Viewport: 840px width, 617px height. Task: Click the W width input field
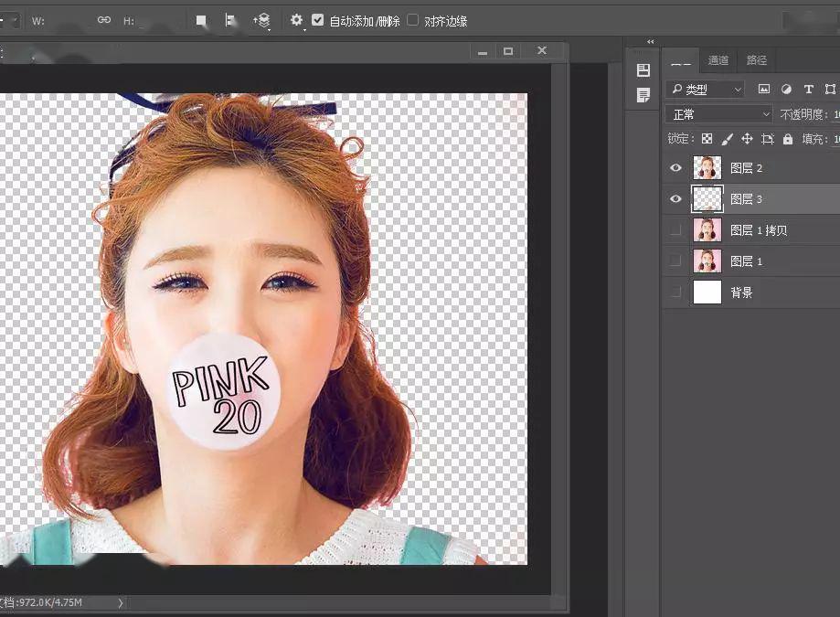pyautogui.click(x=68, y=21)
